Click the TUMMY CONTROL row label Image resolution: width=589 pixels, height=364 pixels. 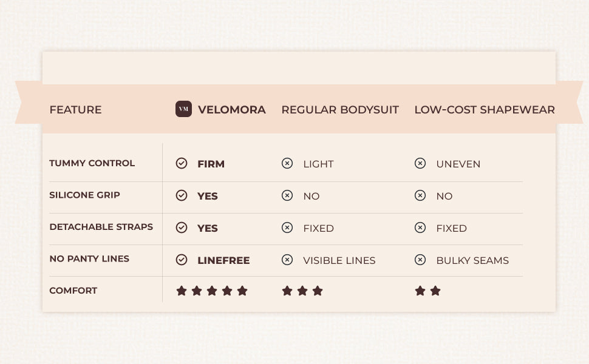pos(92,163)
